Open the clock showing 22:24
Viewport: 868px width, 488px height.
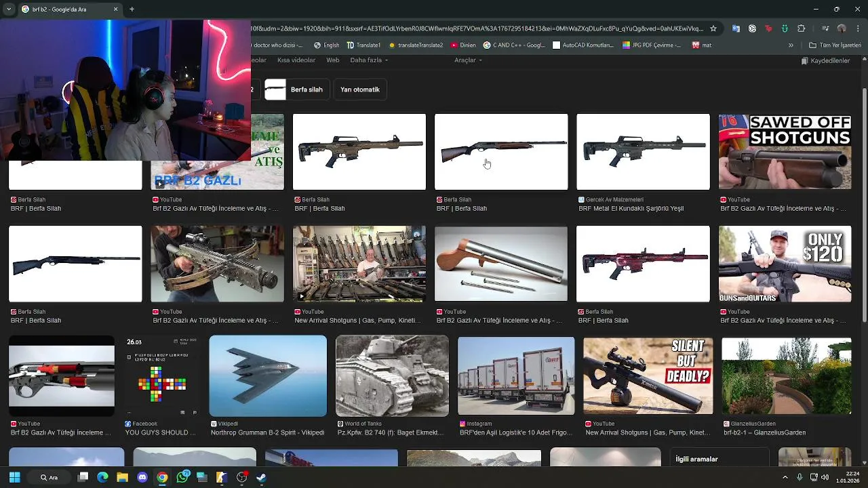[x=848, y=477]
